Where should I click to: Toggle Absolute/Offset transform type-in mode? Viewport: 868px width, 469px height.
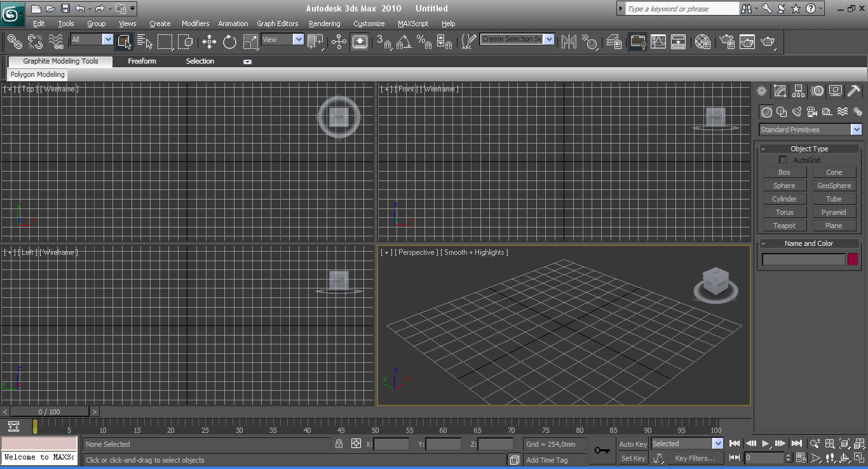point(356,444)
